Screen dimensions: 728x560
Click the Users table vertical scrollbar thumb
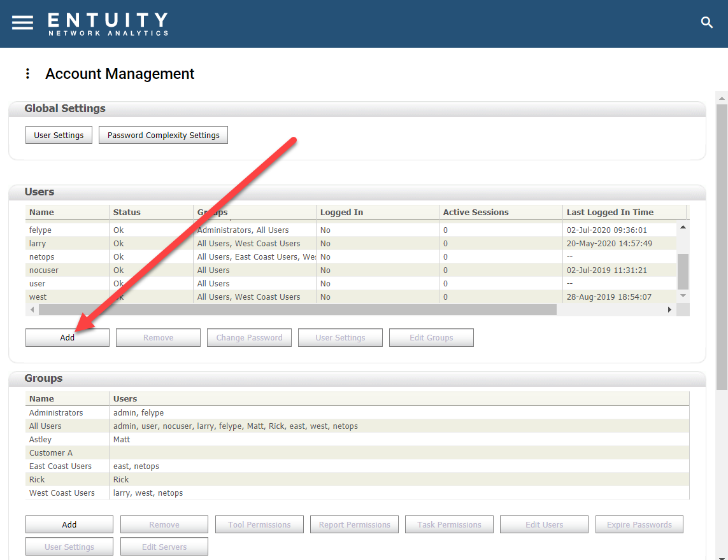point(683,272)
